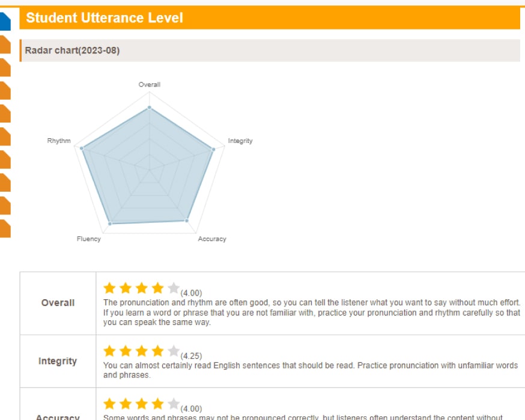Open the last orange sidebar tab
Viewport: 525px width, 420px height.
click(x=5, y=229)
